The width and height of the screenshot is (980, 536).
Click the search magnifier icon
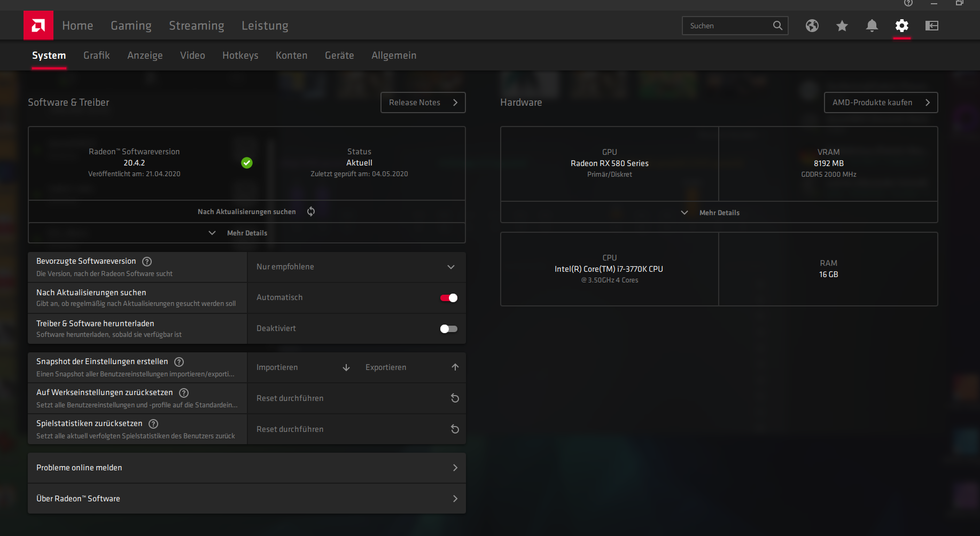coord(777,26)
